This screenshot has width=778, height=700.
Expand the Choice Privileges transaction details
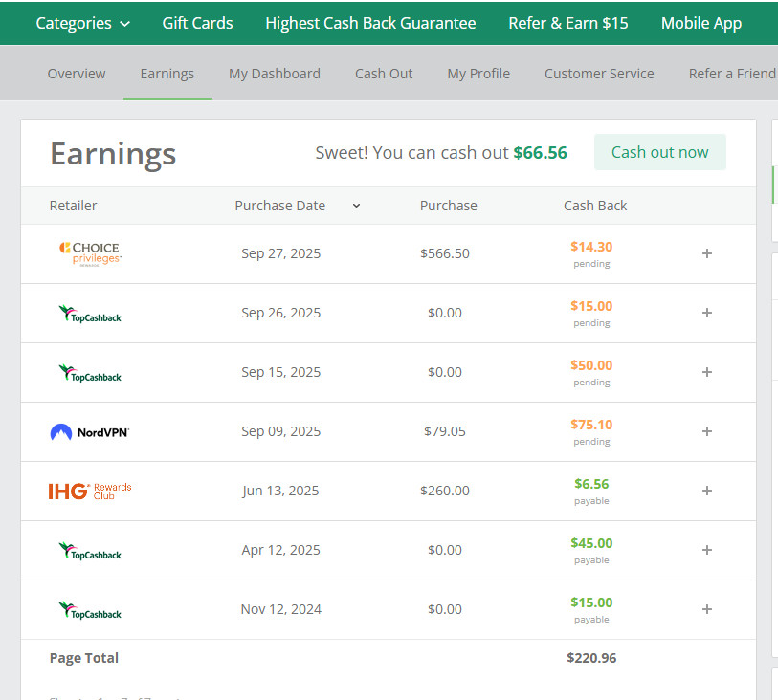(707, 253)
